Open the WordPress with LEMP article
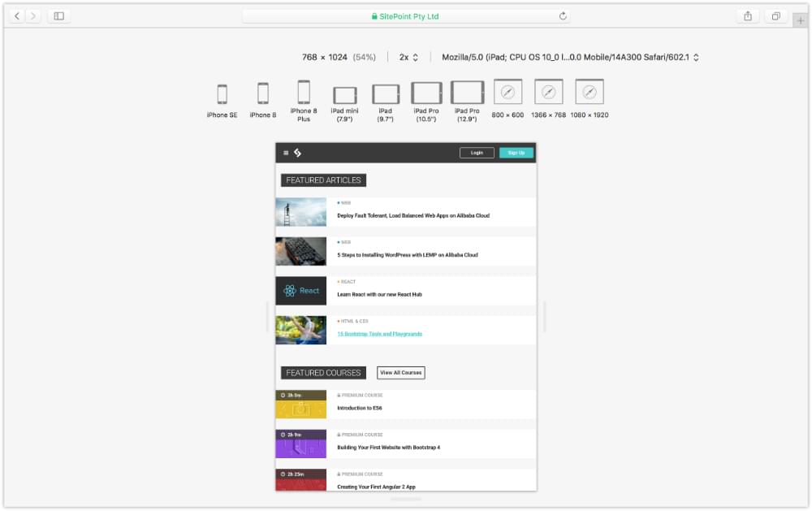 tap(408, 255)
